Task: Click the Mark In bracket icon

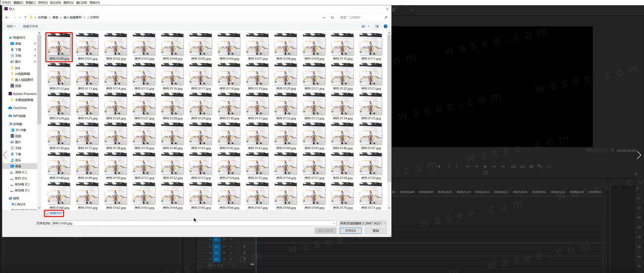Action: [448, 166]
